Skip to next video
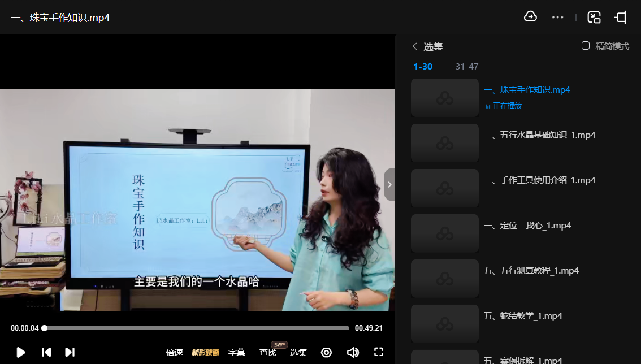 (70, 352)
